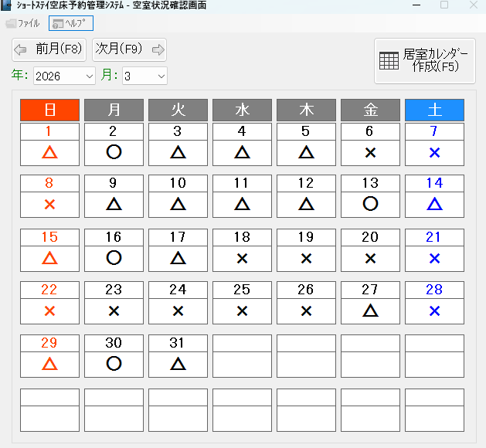The image size is (486, 448).
Task: Click the orange X icon under day 8
Action: tap(49, 205)
